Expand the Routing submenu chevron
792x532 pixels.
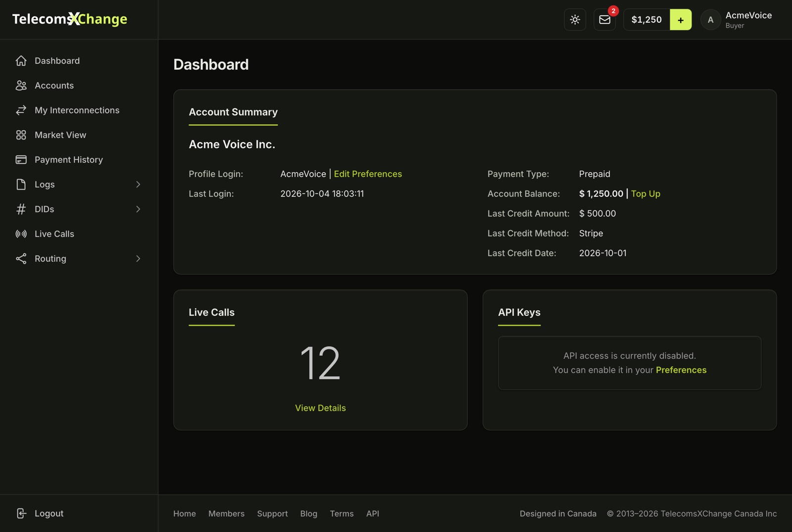pos(138,258)
